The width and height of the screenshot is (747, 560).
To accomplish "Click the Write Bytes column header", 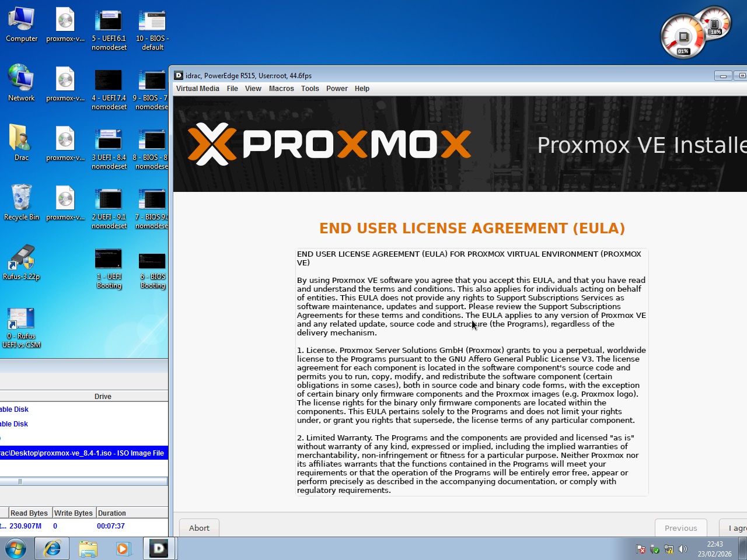I will 74,513.
